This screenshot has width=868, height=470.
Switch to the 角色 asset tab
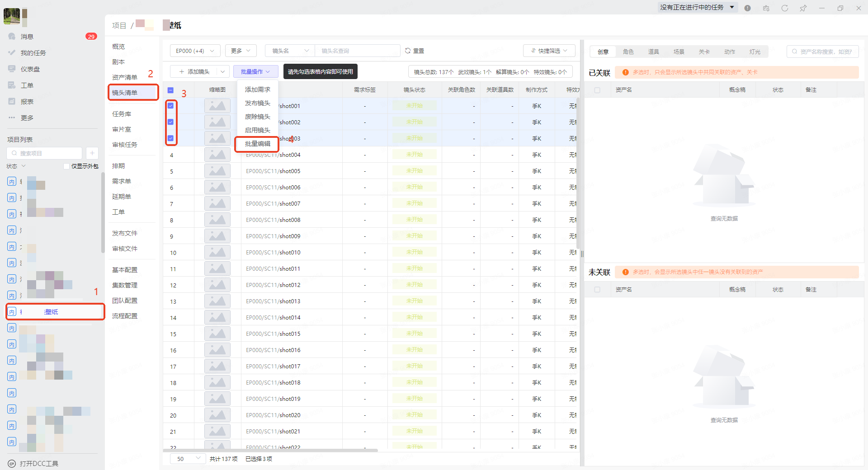click(x=628, y=52)
